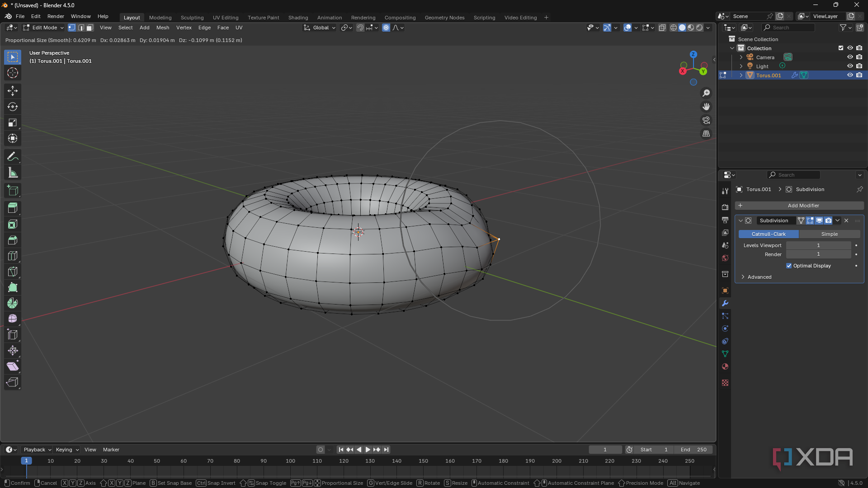868x488 pixels.
Task: Select the Measure tool
Action: tap(13, 173)
